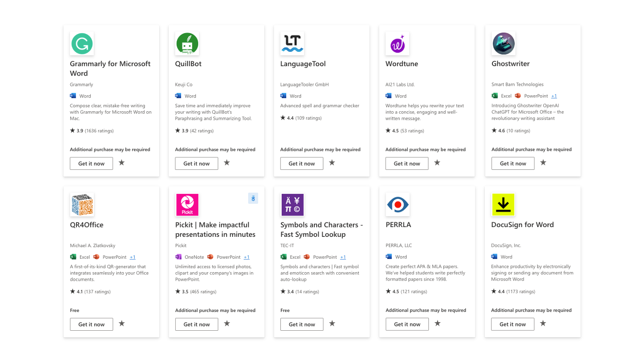Select the Ghostwriter app icon
The height and width of the screenshot is (362, 644).
tap(503, 43)
